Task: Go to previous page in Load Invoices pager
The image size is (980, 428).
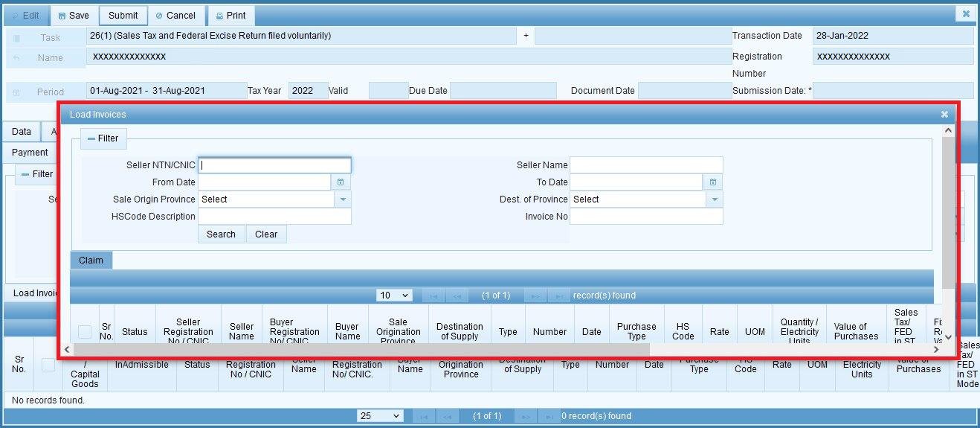Action: [457, 296]
